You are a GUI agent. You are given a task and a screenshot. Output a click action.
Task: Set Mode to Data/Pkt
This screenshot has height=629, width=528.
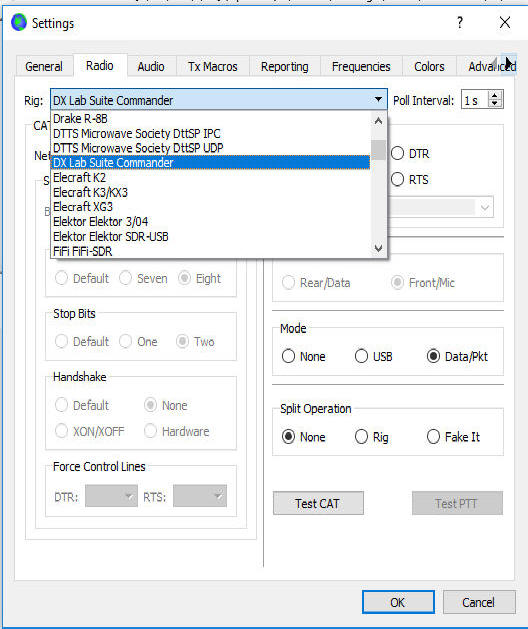457,356
